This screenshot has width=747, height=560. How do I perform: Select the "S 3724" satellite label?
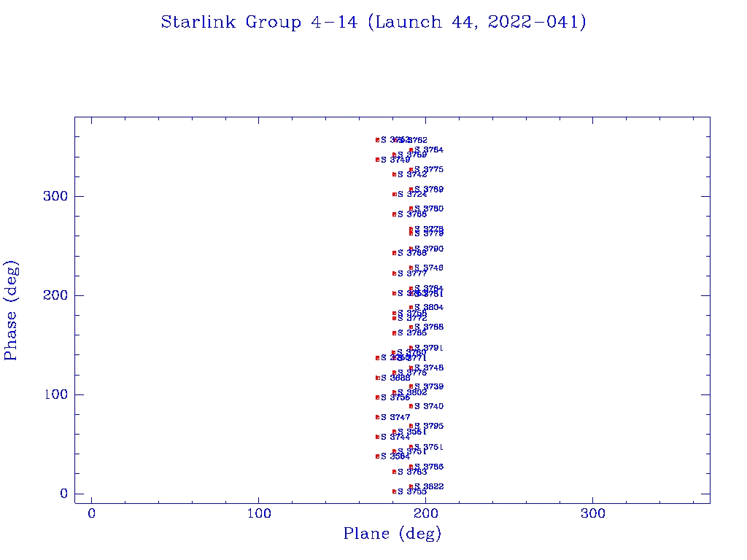[412, 194]
